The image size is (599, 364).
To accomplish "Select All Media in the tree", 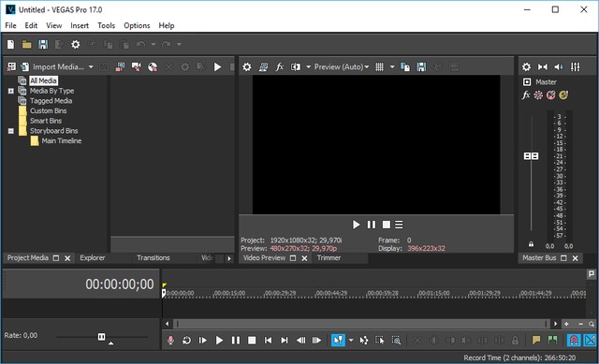I will pos(43,80).
